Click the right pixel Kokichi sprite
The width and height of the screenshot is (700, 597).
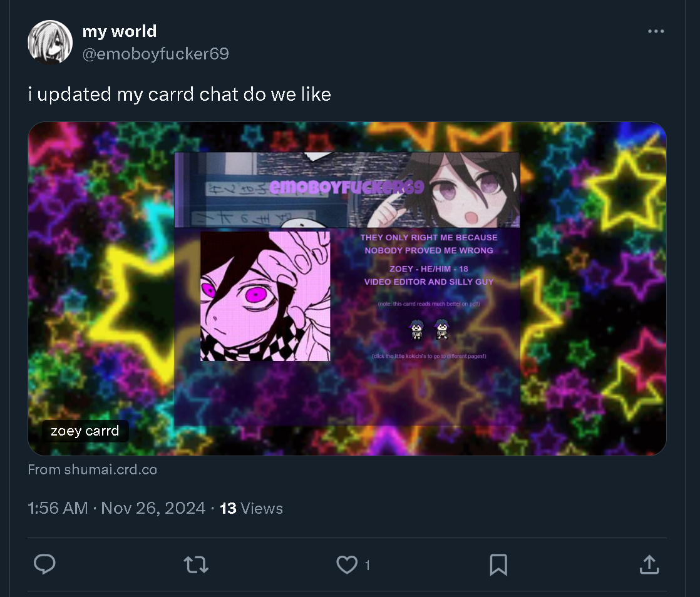click(x=441, y=329)
